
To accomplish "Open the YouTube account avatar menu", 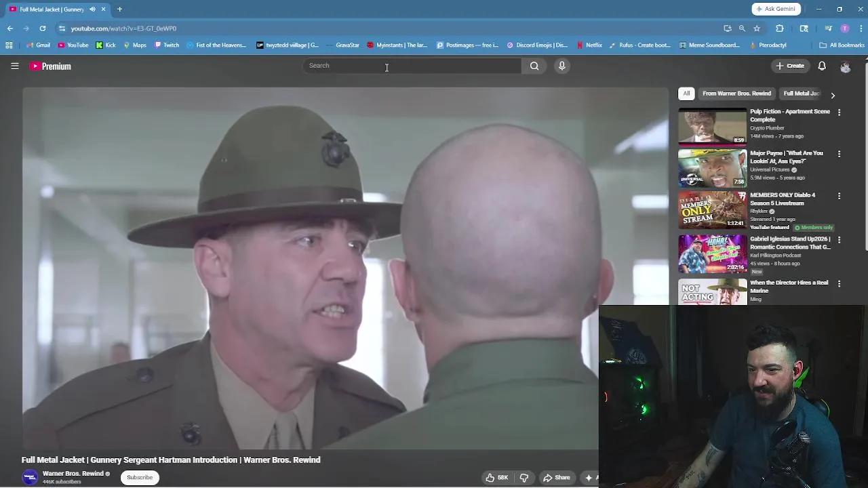I will click(x=845, y=66).
